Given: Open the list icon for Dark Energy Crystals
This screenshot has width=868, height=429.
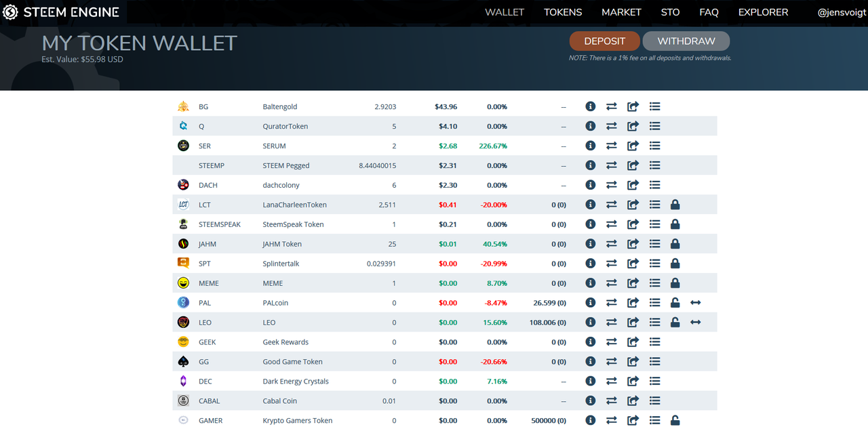Looking at the screenshot, I should coord(655,382).
